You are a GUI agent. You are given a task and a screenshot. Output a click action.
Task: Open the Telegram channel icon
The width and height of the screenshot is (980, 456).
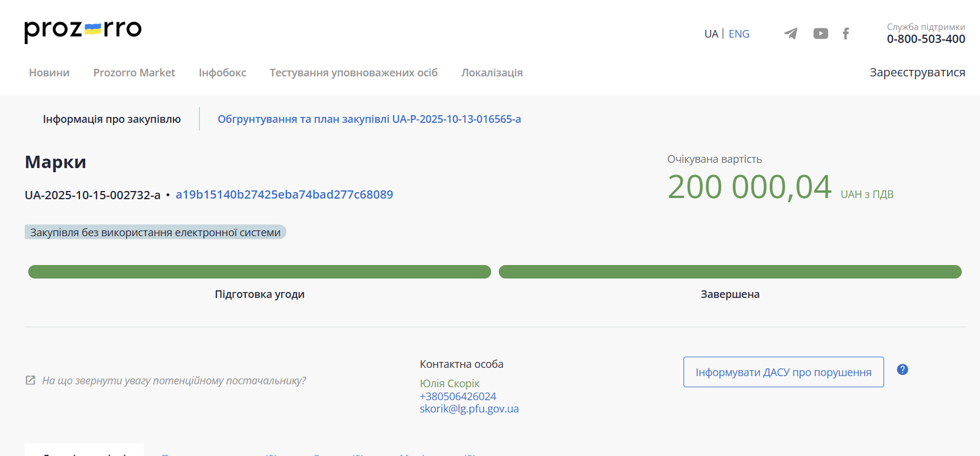pyautogui.click(x=791, y=33)
